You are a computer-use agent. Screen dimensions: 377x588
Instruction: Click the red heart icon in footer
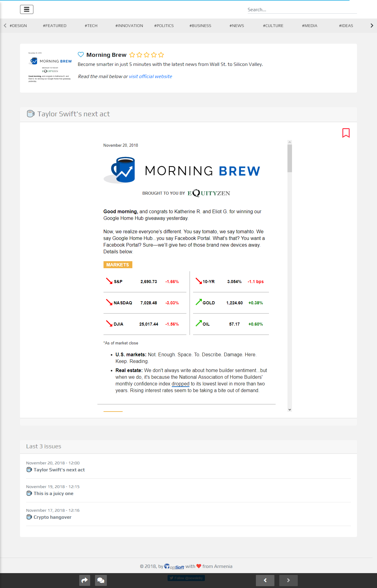pos(199,566)
